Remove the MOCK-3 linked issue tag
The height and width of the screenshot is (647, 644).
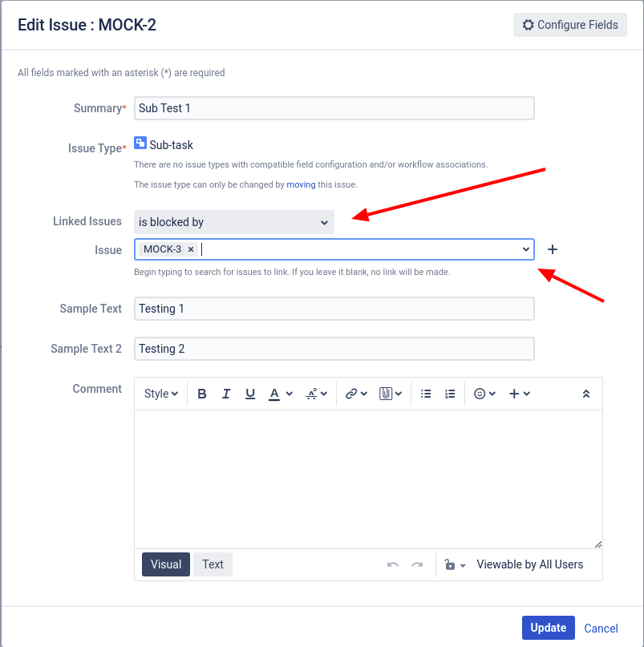pos(191,249)
